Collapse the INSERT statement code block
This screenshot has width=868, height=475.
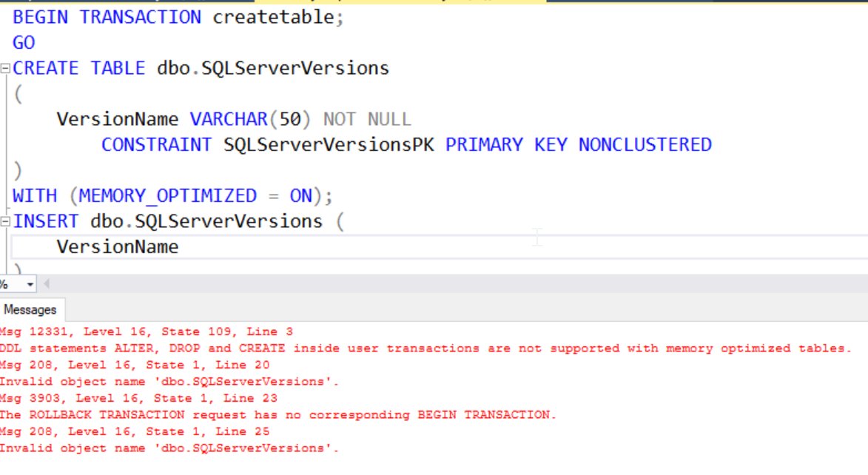[5, 222]
